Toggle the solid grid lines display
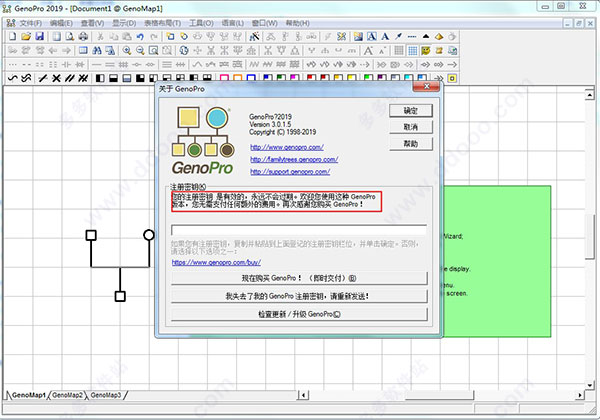Viewport: 600px width, 420px height. [399, 50]
